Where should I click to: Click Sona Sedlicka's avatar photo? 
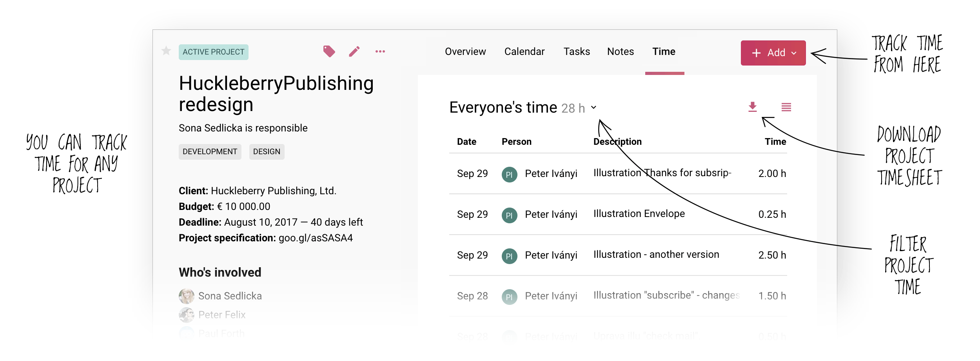187,296
